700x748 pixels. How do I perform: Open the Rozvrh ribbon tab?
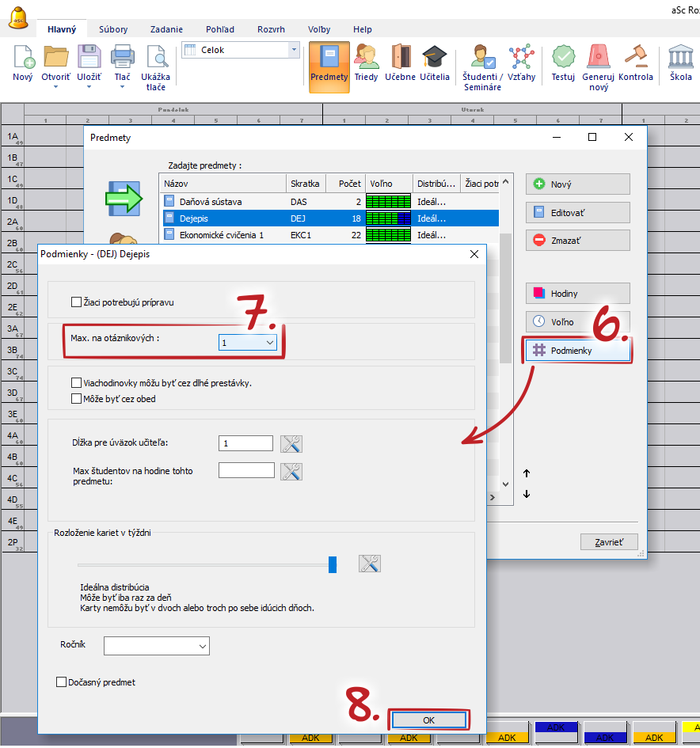click(271, 29)
